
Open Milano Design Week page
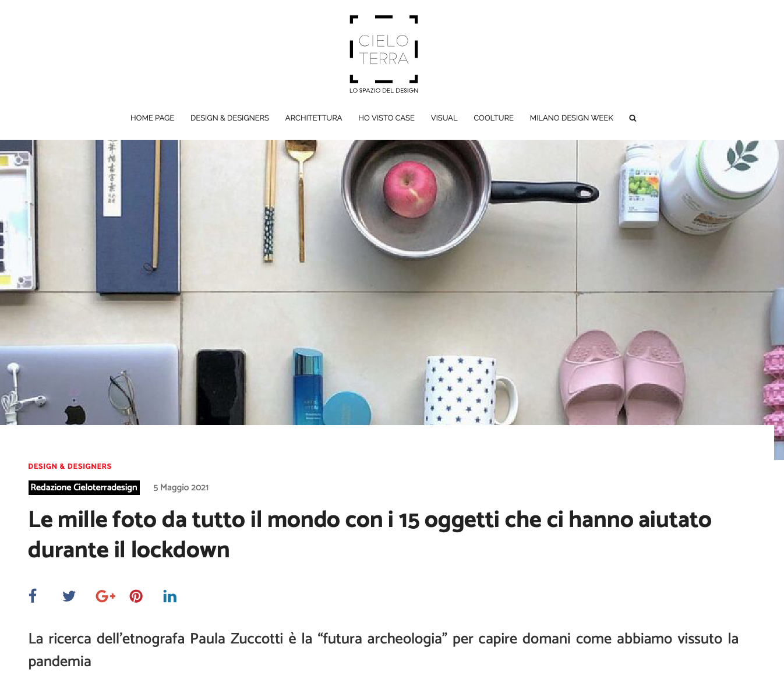pos(571,118)
